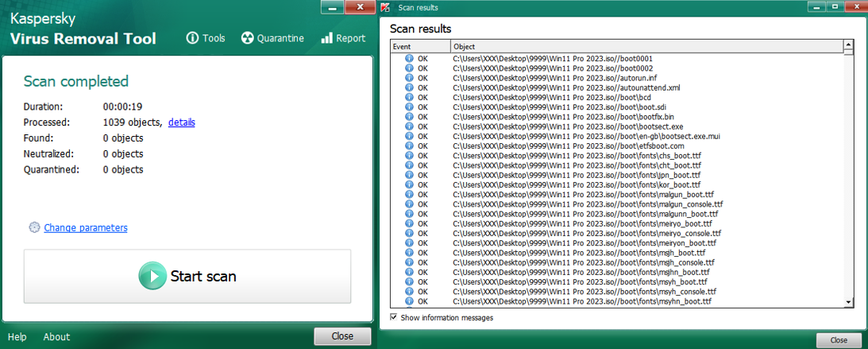868x349 pixels.
Task: Select the msyhn_boot.ttf object path
Action: coord(582,301)
